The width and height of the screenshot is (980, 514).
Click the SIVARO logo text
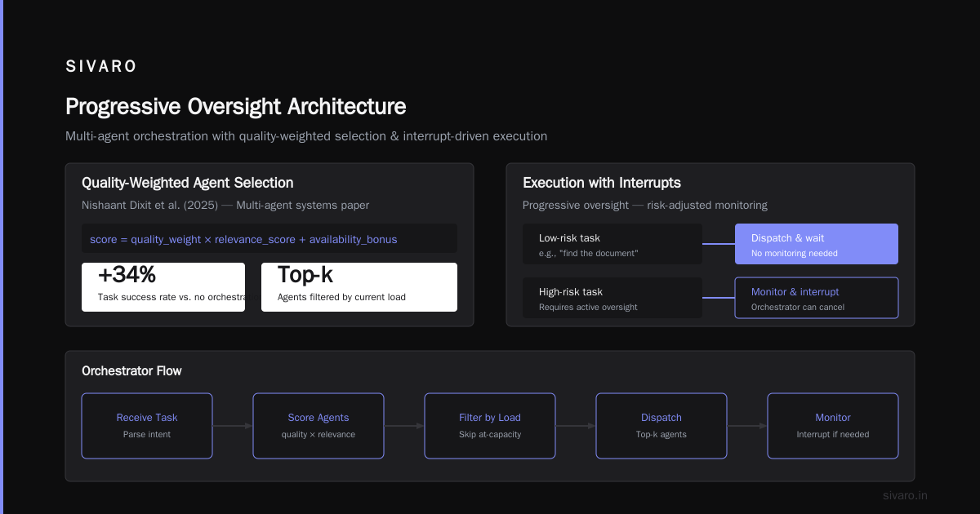point(101,67)
